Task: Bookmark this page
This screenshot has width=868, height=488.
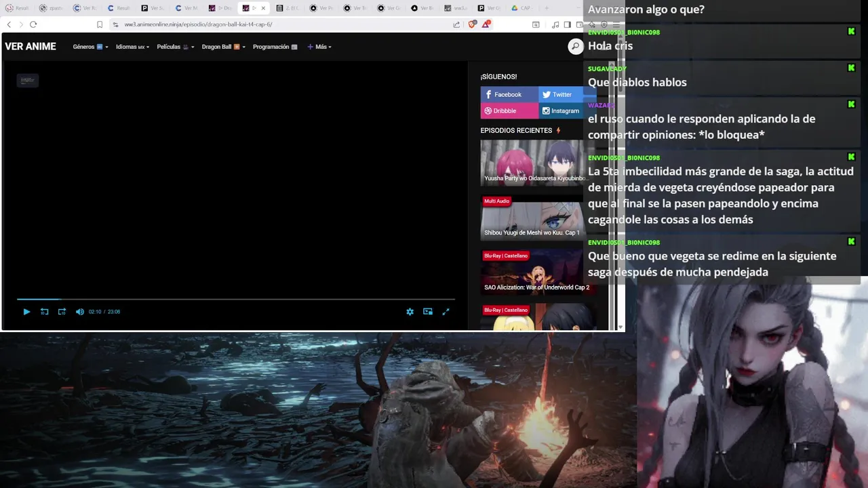Action: coord(100,24)
